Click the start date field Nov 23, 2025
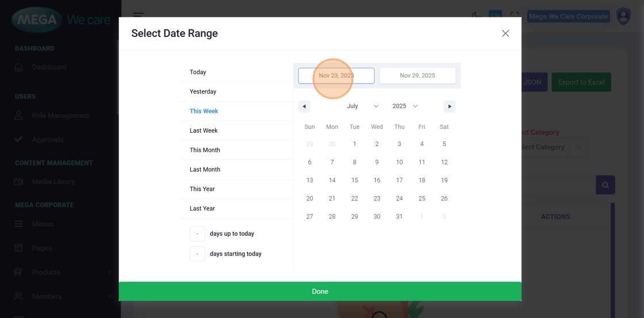644x318 pixels. point(336,75)
